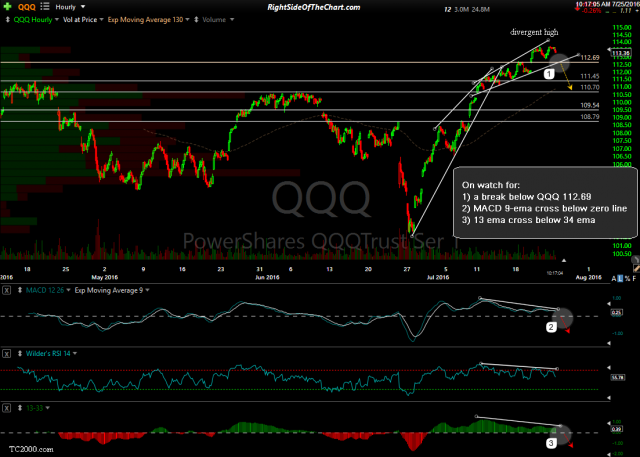
Task: Click the scale arrow above the MACD value tag
Action: [609, 304]
